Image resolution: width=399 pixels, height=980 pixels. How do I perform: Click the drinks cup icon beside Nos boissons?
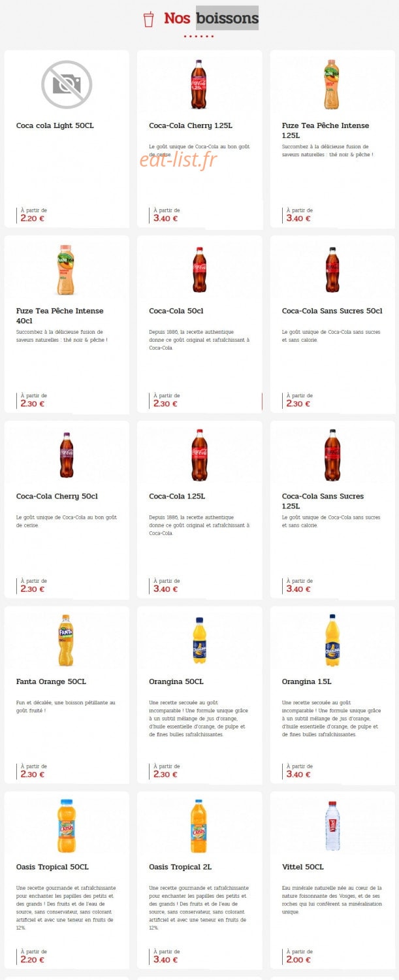point(149,19)
